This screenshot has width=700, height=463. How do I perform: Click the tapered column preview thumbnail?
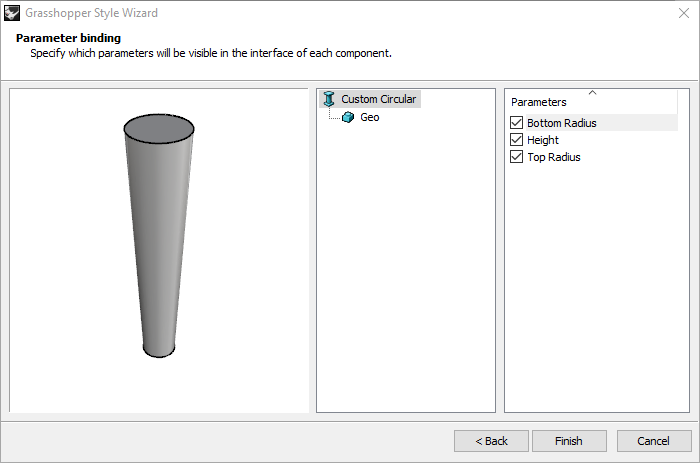[159, 235]
